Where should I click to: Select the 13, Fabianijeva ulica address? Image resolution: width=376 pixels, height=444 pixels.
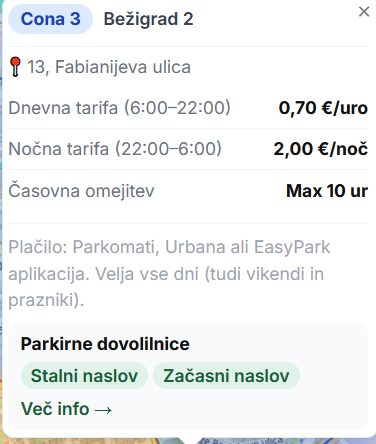pos(109,67)
